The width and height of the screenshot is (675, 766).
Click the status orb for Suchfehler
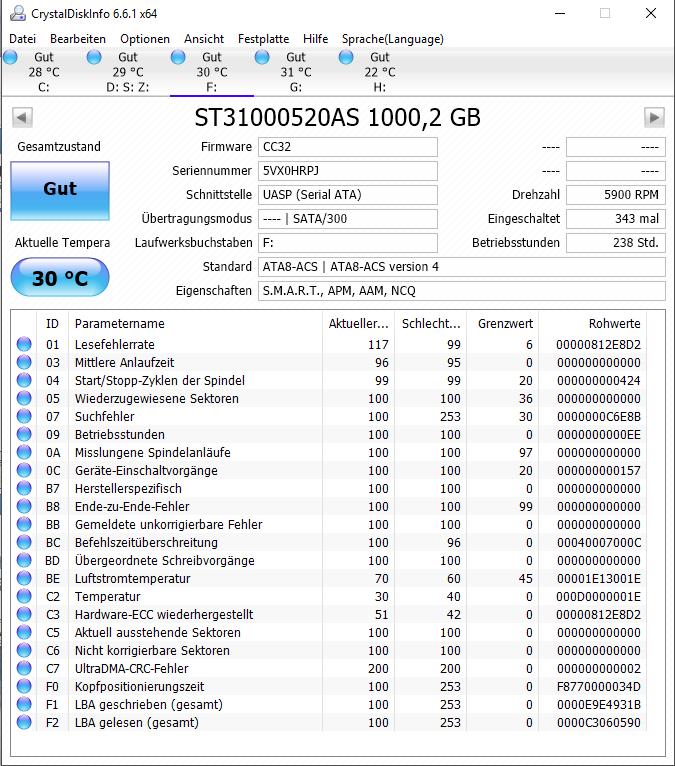coord(24,416)
